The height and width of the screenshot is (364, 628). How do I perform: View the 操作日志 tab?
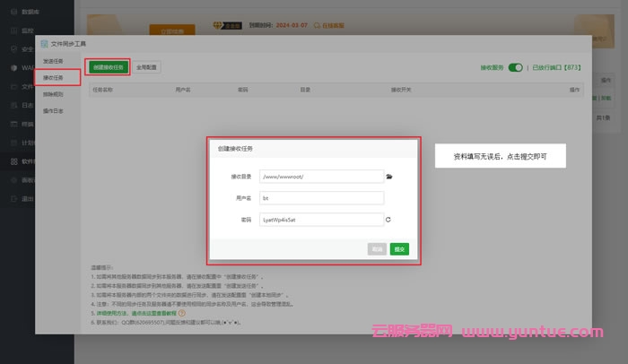[x=54, y=110]
